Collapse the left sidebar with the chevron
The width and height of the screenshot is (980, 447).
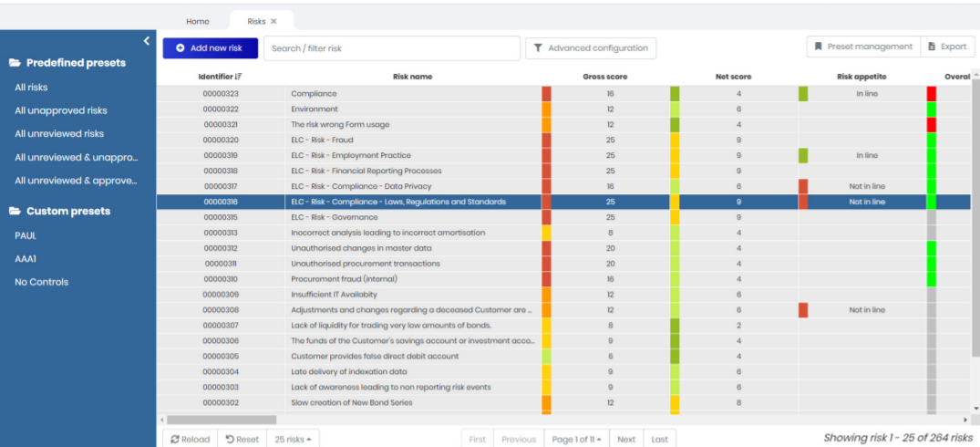coord(147,41)
